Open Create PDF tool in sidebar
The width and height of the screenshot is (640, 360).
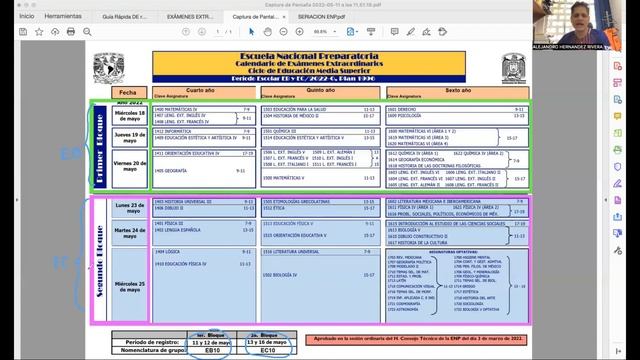618,66
